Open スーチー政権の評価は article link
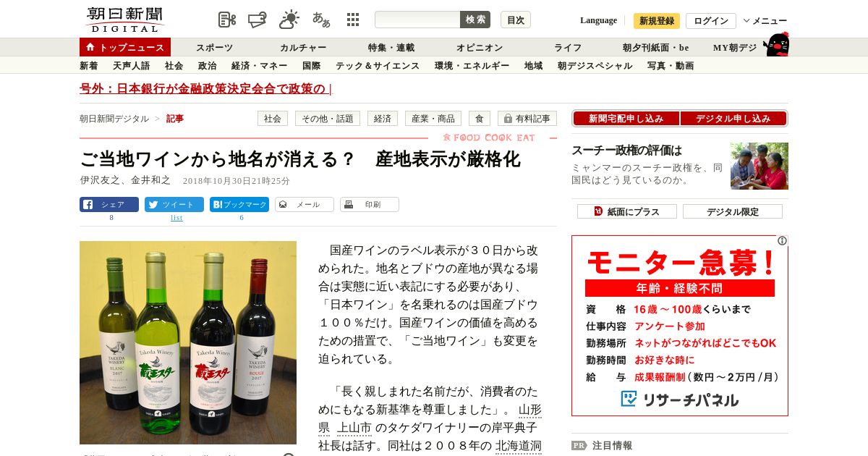The height and width of the screenshot is (456, 868). [626, 151]
